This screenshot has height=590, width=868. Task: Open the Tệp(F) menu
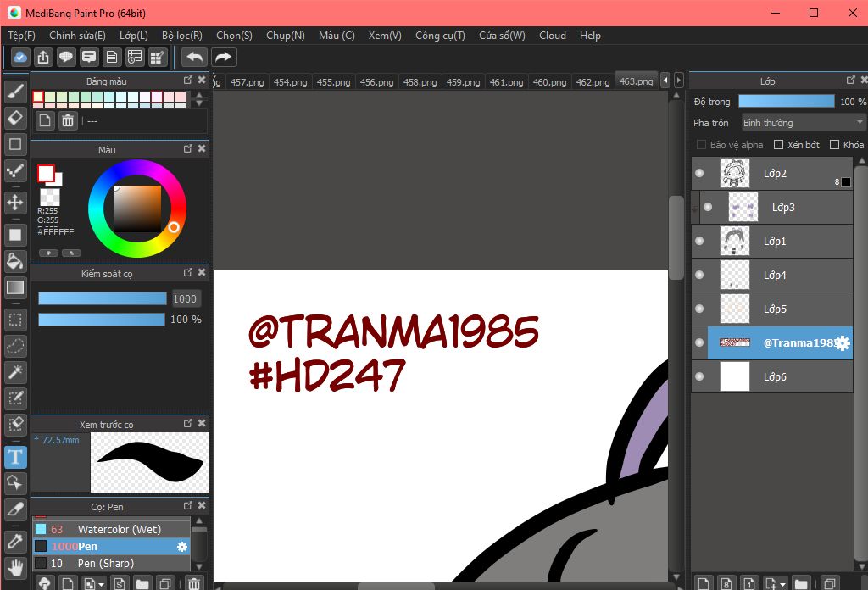pyautogui.click(x=21, y=36)
